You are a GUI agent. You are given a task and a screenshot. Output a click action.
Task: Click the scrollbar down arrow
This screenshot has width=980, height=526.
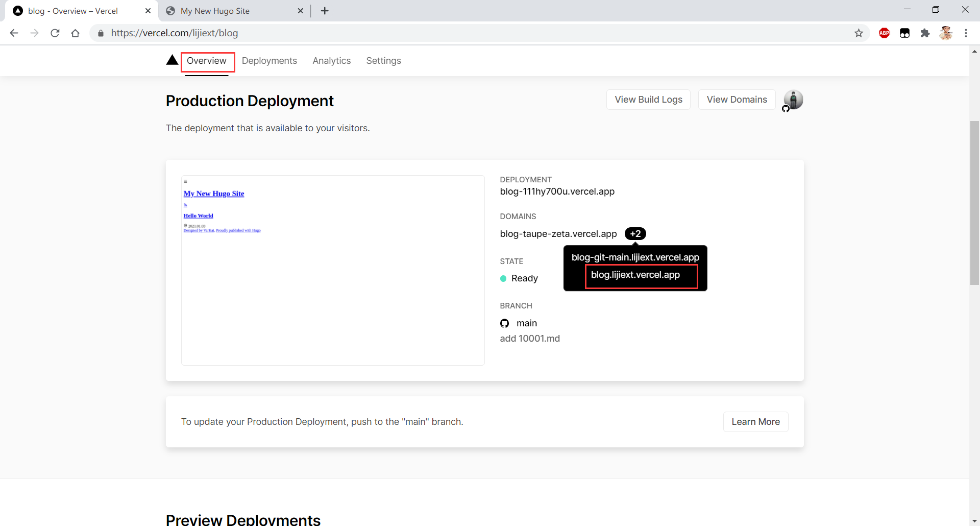point(974,521)
